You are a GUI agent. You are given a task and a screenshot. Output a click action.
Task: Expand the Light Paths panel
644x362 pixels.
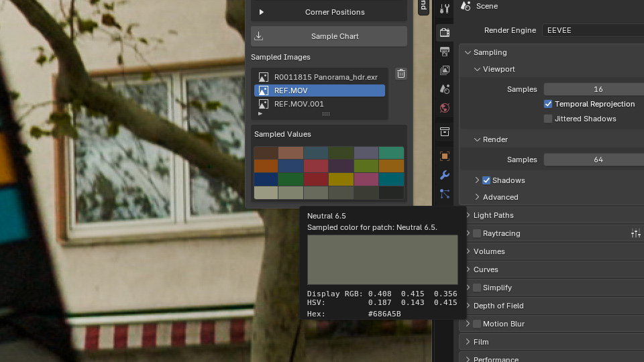point(468,215)
